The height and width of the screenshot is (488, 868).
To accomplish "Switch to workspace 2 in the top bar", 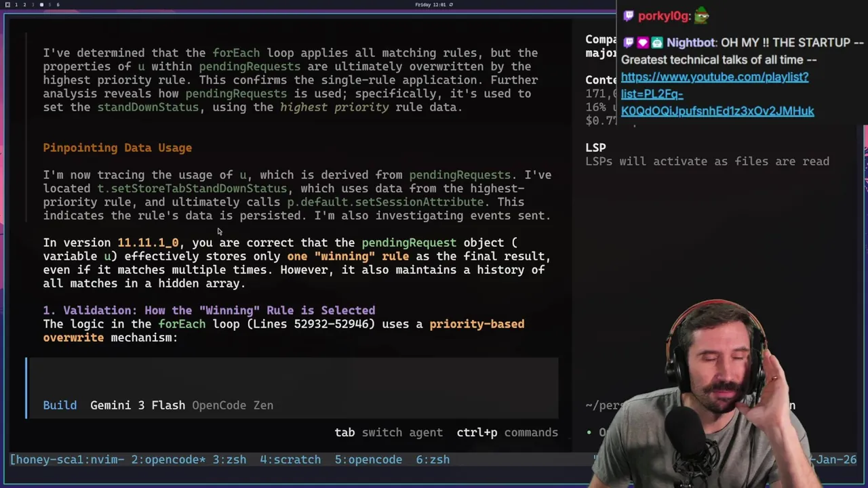I will pyautogui.click(x=24, y=5).
